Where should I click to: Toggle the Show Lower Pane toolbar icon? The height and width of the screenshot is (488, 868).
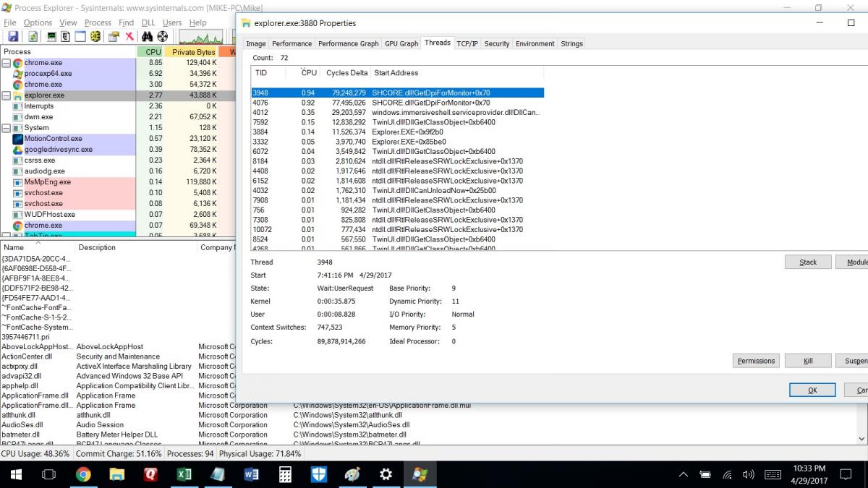coord(80,36)
